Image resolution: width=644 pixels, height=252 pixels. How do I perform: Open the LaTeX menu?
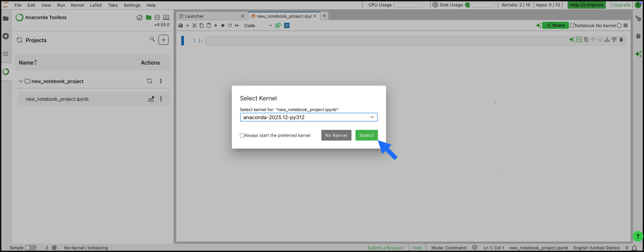(x=96, y=5)
